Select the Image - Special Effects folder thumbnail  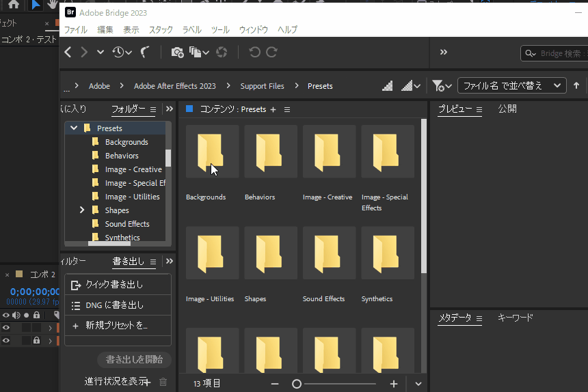388,152
